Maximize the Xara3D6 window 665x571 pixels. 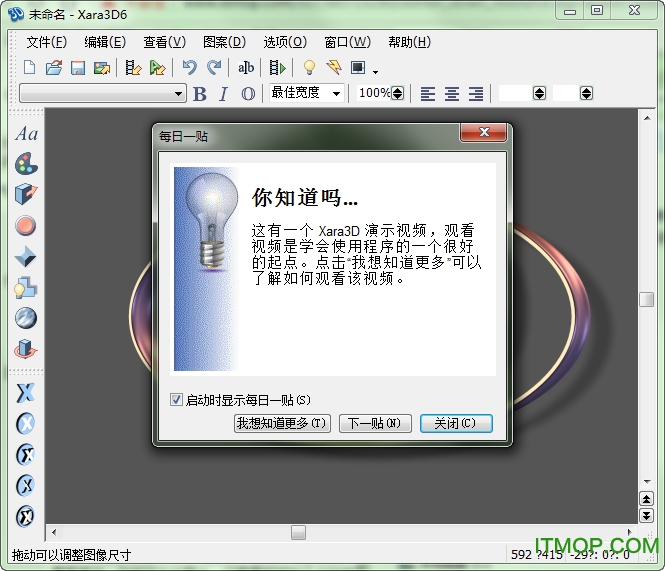pyautogui.click(x=597, y=10)
